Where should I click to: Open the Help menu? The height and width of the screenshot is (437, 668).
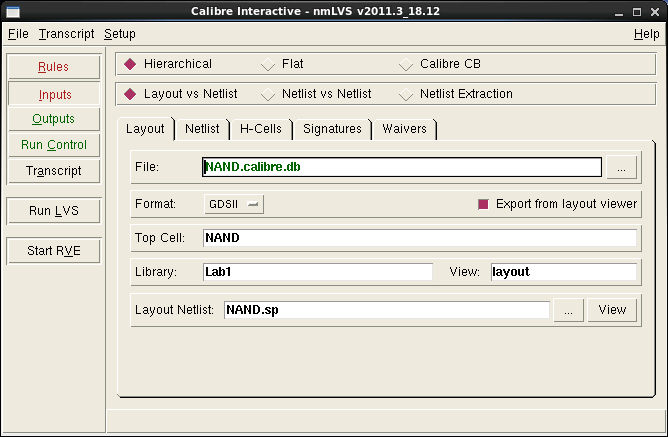[646, 34]
